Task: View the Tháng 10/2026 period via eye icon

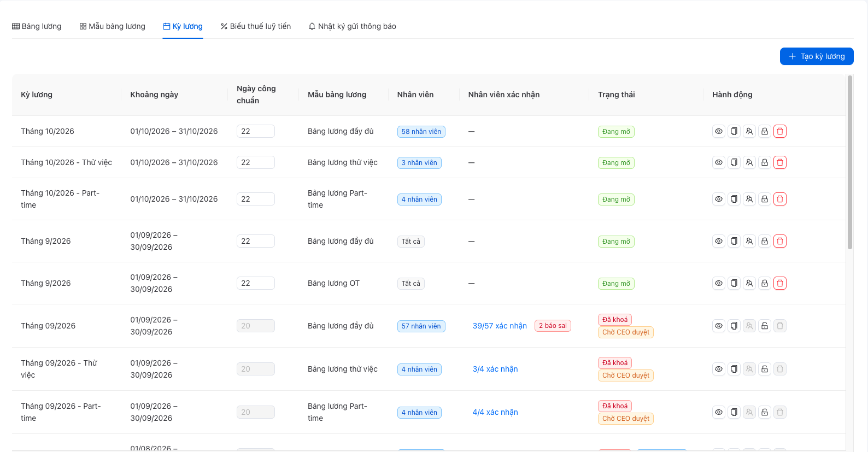Action: [719, 131]
